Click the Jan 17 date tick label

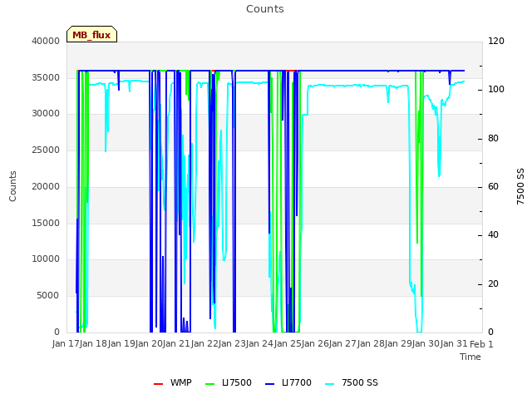click(x=66, y=344)
